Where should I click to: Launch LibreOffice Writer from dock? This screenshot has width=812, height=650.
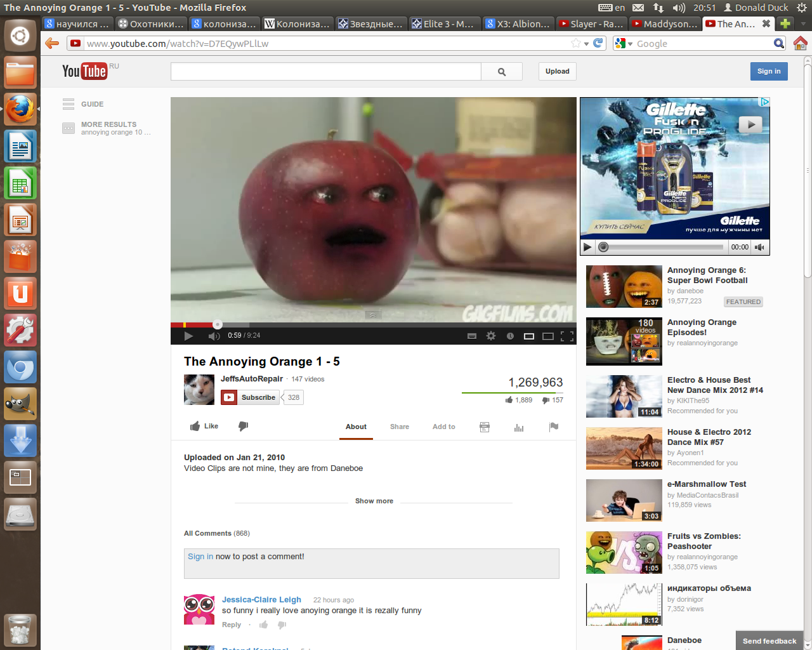[x=20, y=146]
